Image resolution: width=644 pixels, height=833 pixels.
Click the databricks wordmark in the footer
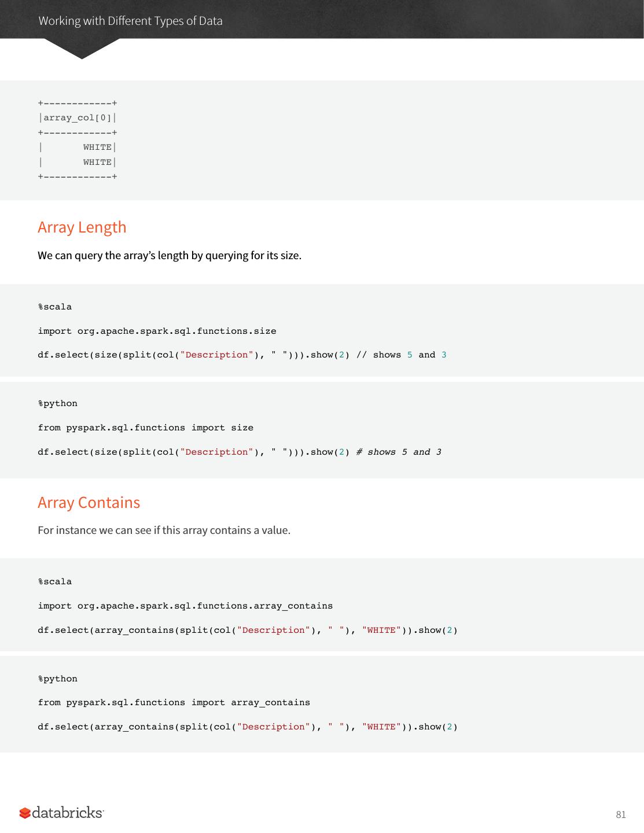pyautogui.click(x=68, y=813)
